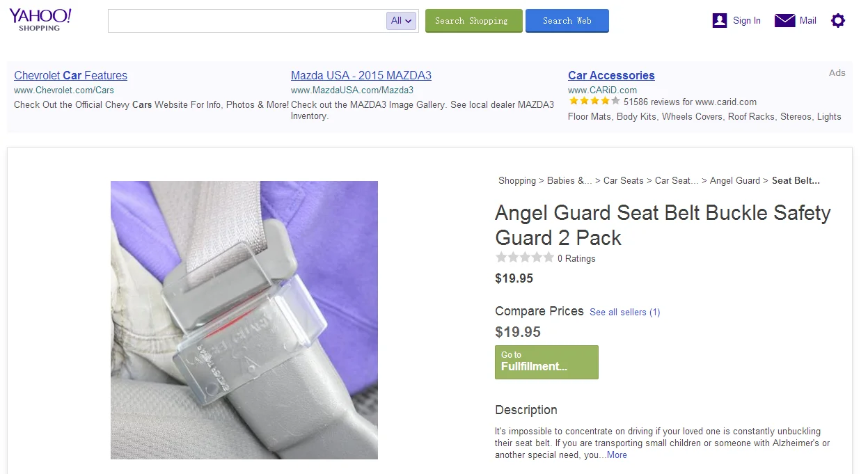Click the Mail envelope icon
The width and height of the screenshot is (868, 474).
[784, 21]
